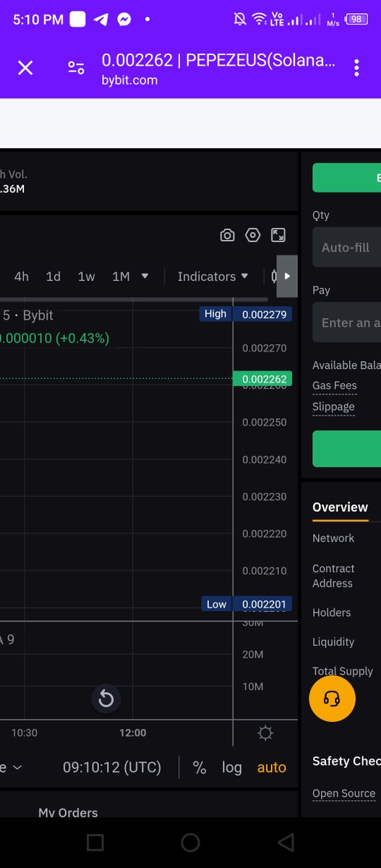This screenshot has width=381, height=868.
Task: Click Slippage label
Action: tap(333, 407)
